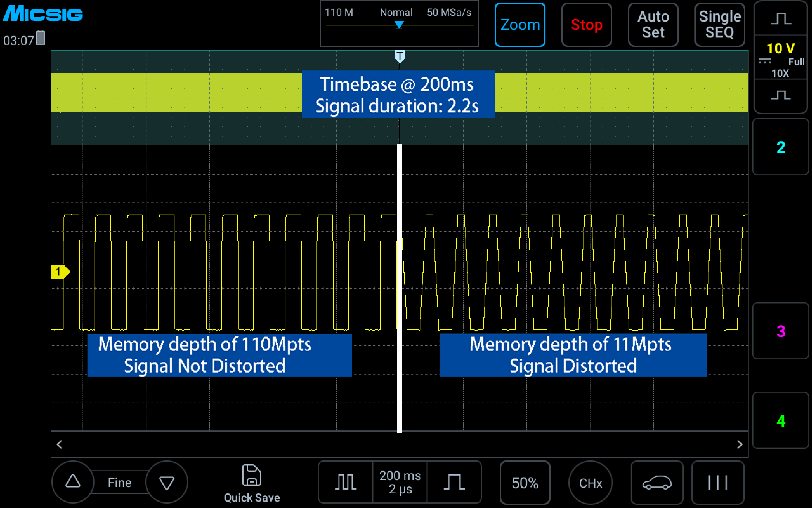812x508 pixels.
Task: Tap the three vertical bars cursor icon
Action: [718, 483]
